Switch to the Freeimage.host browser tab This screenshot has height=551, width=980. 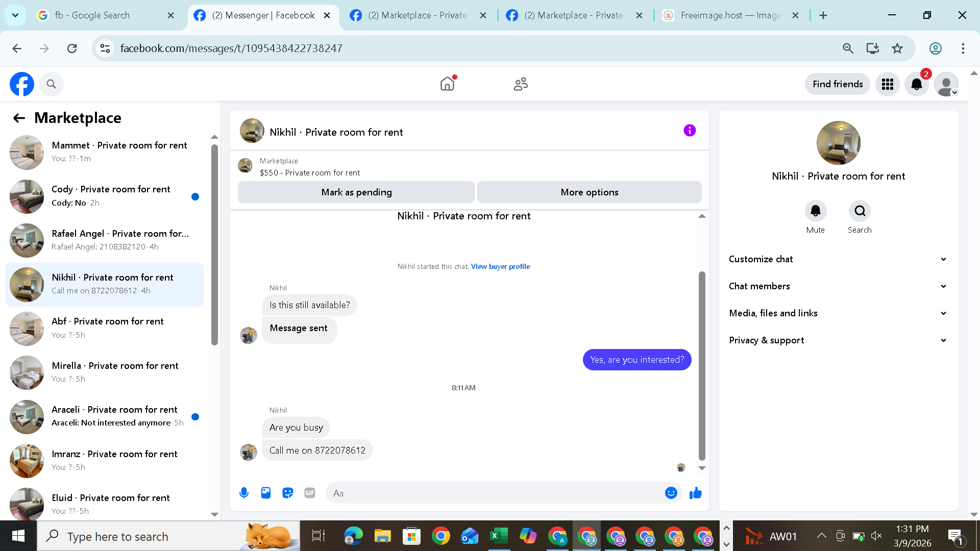pos(730,15)
